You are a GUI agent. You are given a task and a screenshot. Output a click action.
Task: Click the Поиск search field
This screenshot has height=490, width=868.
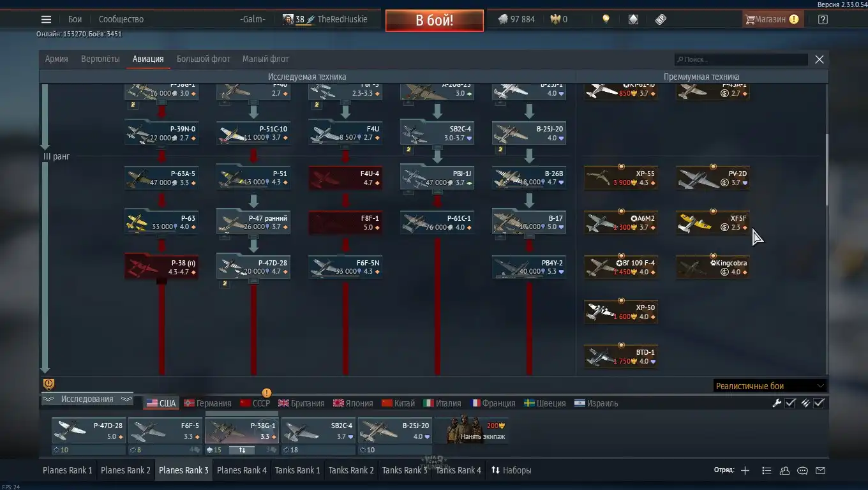tap(741, 59)
